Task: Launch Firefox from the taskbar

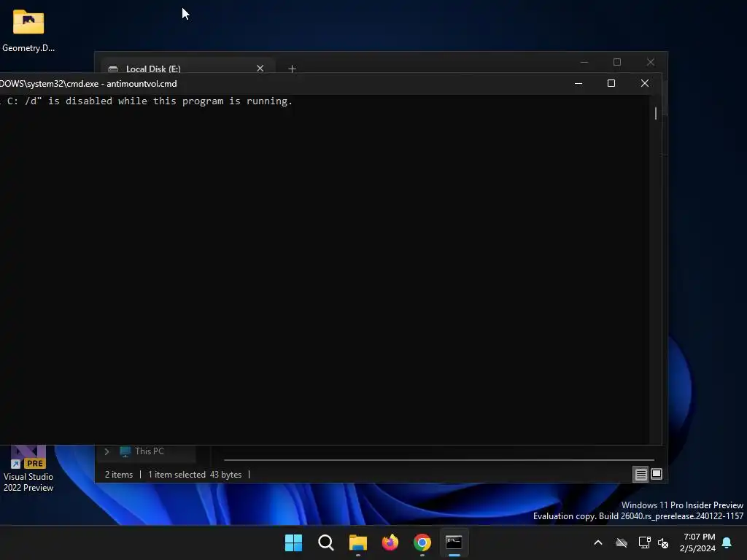Action: coord(390,542)
